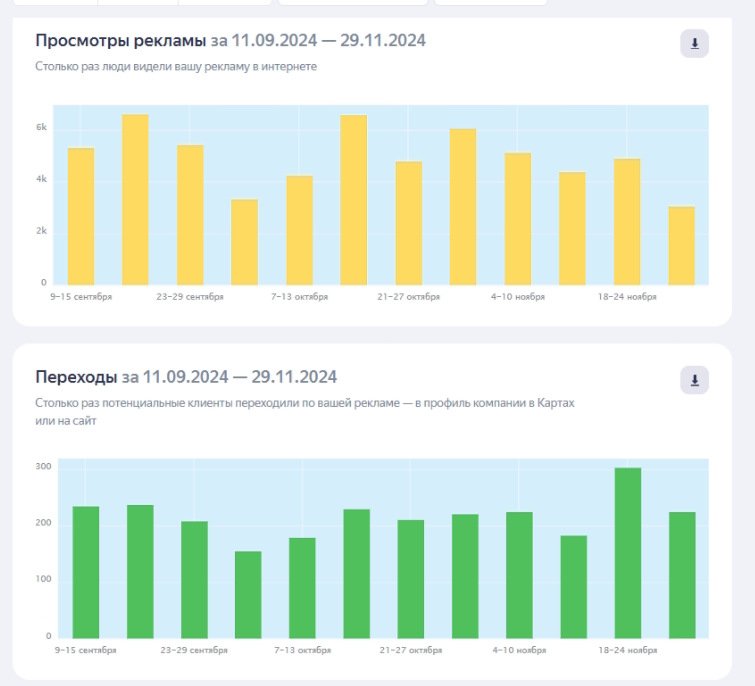755x686 pixels.
Task: Click the green bar above 7–13 октября
Action: click(x=302, y=588)
